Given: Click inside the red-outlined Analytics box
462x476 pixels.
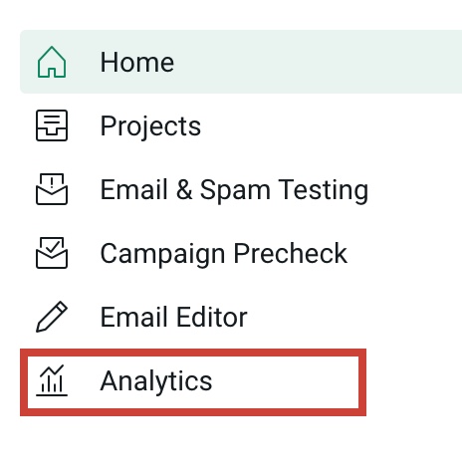Looking at the screenshot, I should pos(193,382).
